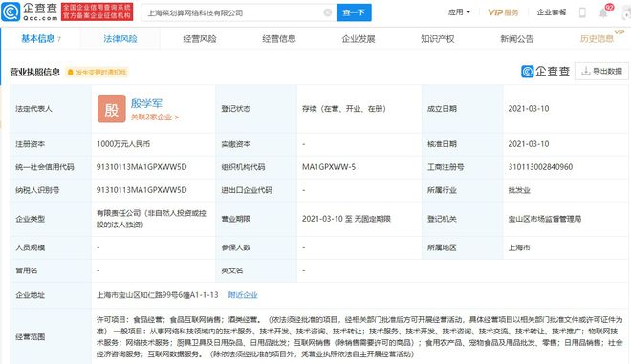Click the red official credit agency badge

point(97,12)
